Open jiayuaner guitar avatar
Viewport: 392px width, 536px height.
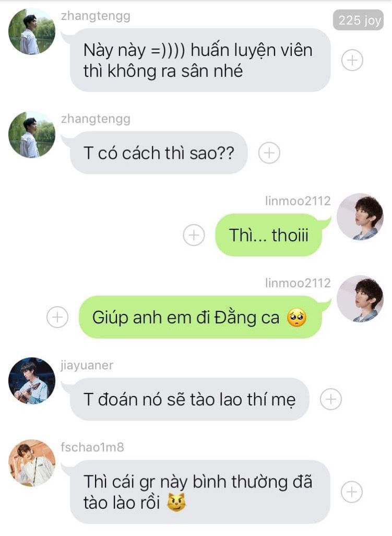coord(32,381)
